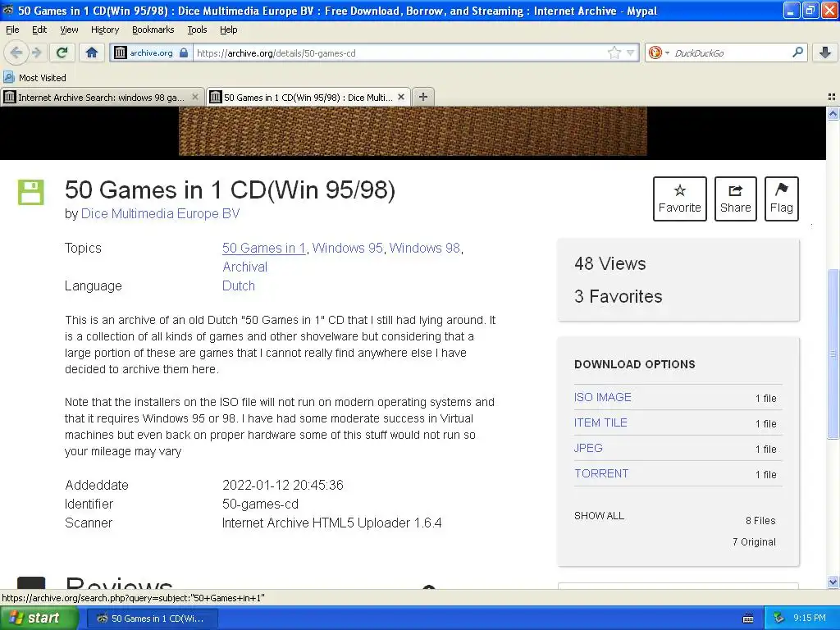The image size is (840, 630).
Task: Click the 3 Favorites statistic
Action: point(619,296)
